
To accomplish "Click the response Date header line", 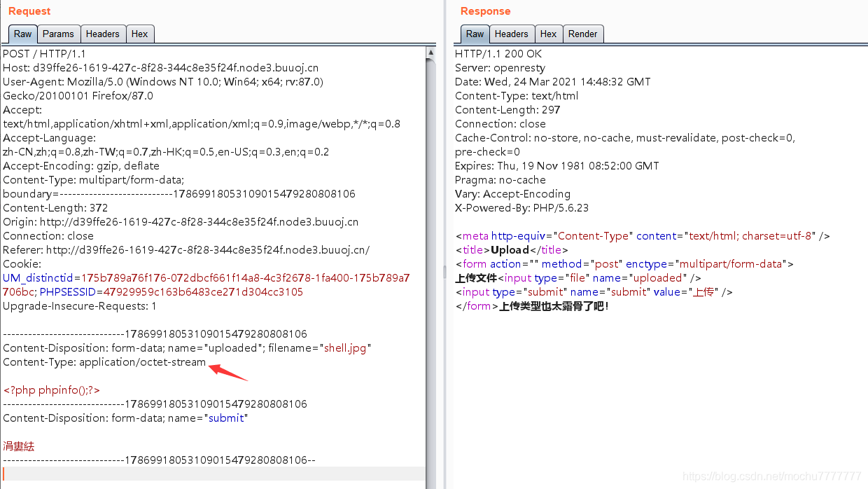I will pos(553,82).
